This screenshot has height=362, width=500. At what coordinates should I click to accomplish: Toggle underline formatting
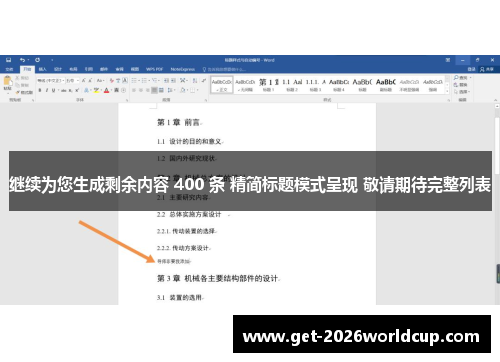(x=53, y=90)
